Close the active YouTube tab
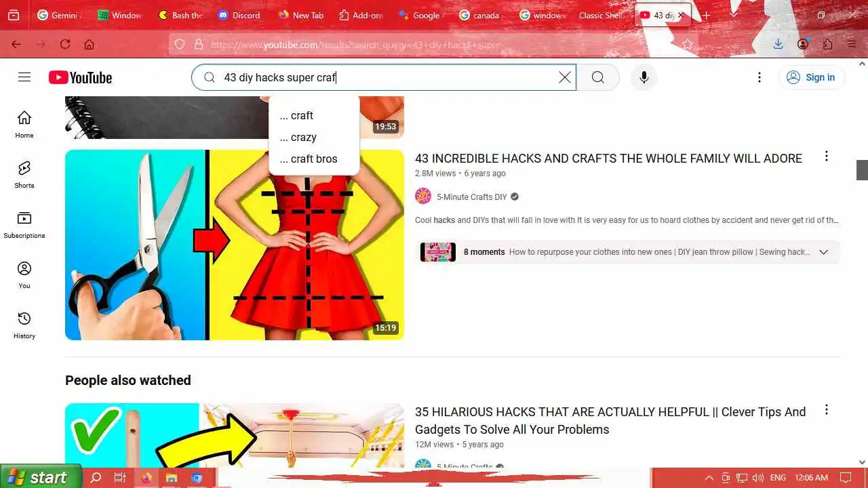Image resolution: width=868 pixels, height=488 pixels. point(681,15)
